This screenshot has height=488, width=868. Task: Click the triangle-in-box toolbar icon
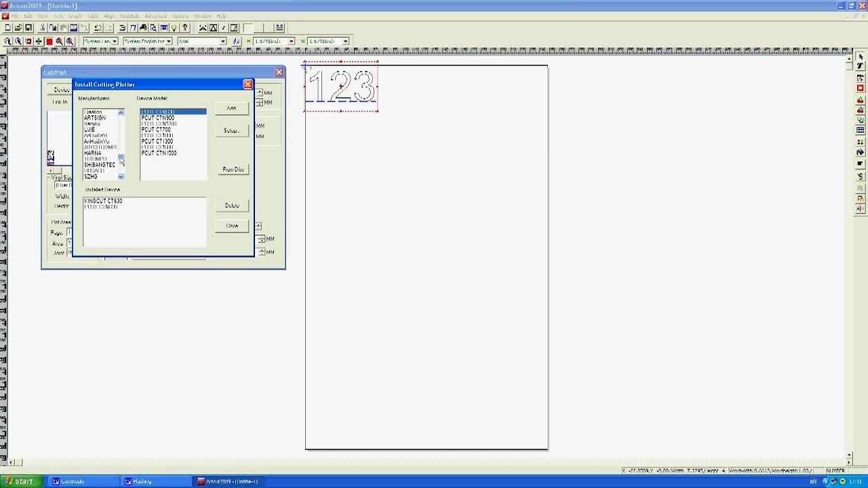pyautogui.click(x=213, y=28)
